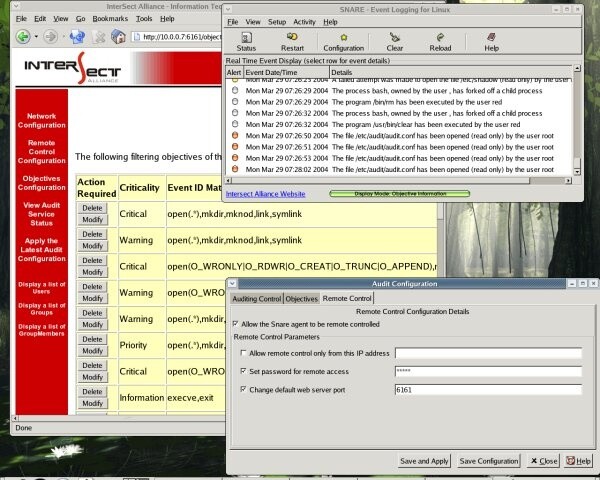Screen dimensions: 600x480
Task: Click the web server port field showing 6161
Action: tap(488, 390)
